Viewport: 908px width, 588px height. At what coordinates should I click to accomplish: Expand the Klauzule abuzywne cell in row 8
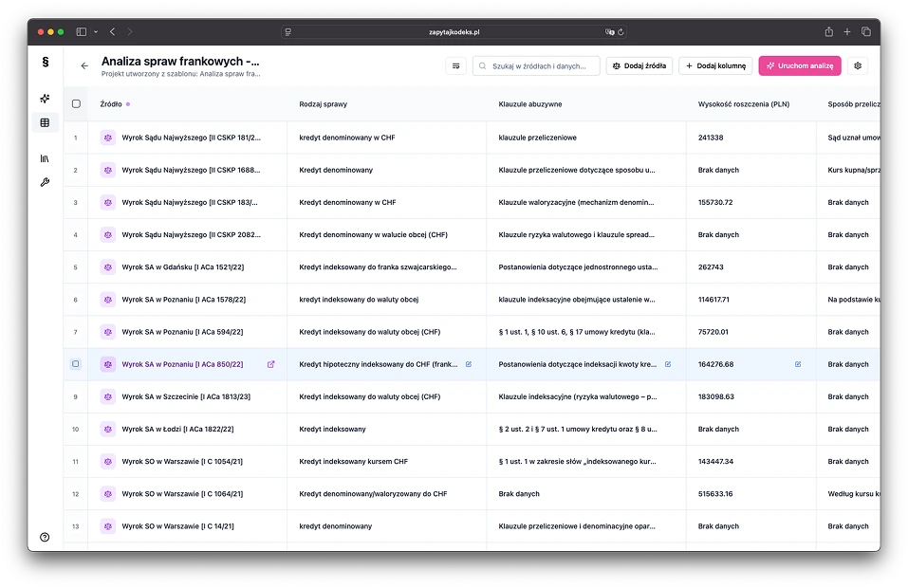click(x=669, y=363)
